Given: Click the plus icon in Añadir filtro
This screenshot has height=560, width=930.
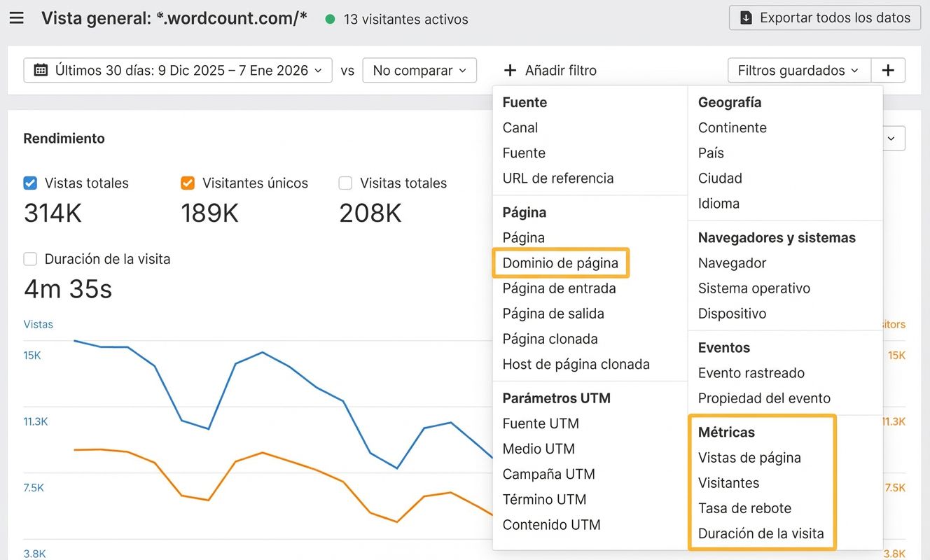Looking at the screenshot, I should [511, 71].
